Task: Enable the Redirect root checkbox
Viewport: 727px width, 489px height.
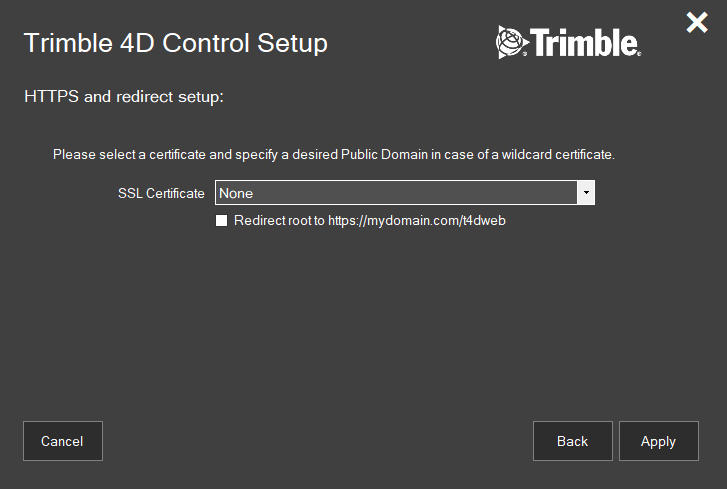Action: (x=222, y=221)
